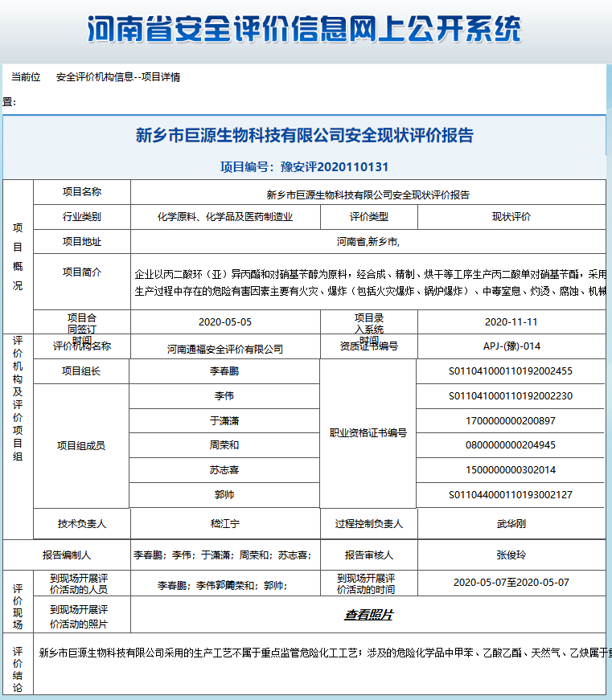Click the 过程控制负责人 label cell

tap(369, 524)
